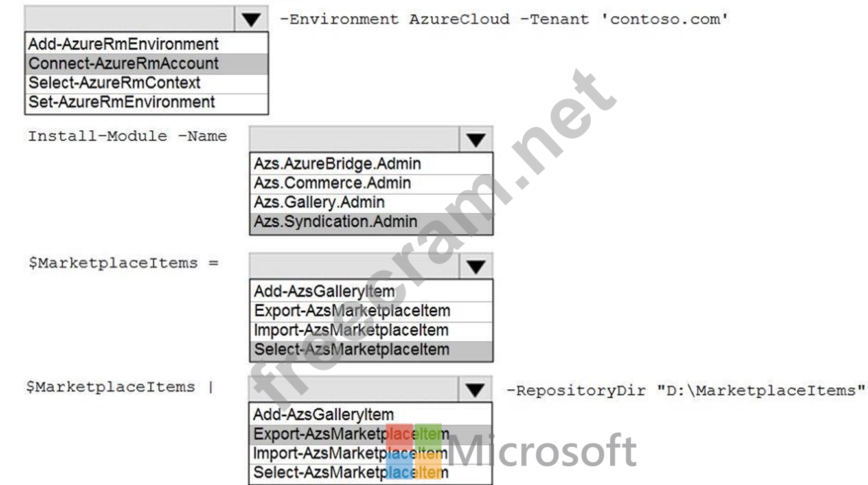Screen dimensions: 868x485
Task: Expand the $MarketplaceItems = dropdown arrow
Action: coord(476,265)
